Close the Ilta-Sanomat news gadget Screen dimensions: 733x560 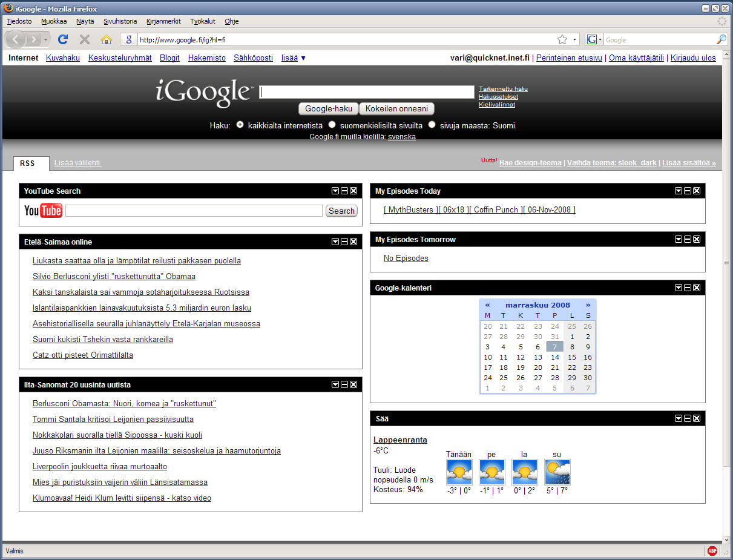pyautogui.click(x=353, y=384)
